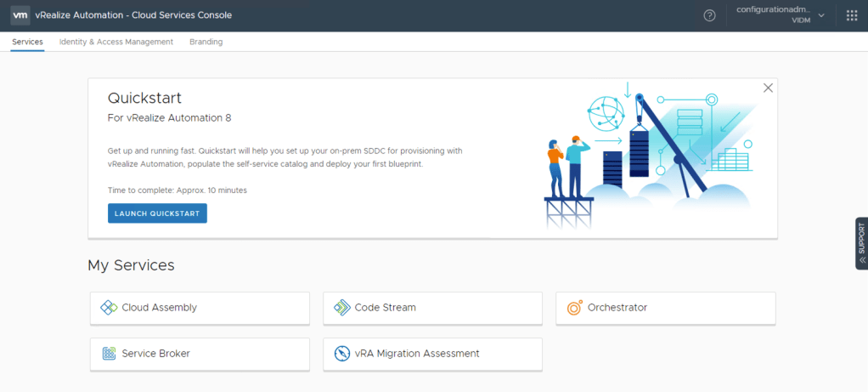Click the VMware vm logo icon

click(x=20, y=15)
